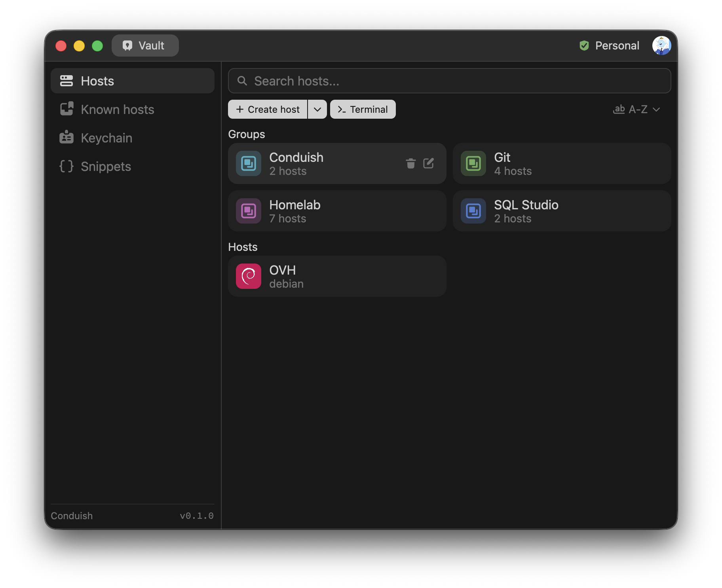Viewport: 722px width, 588px height.
Task: Click the Hosts section heading above OVH
Action: point(243,247)
